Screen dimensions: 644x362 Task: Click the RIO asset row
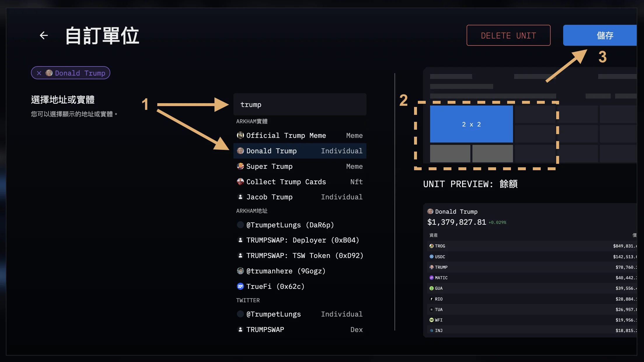click(x=532, y=299)
